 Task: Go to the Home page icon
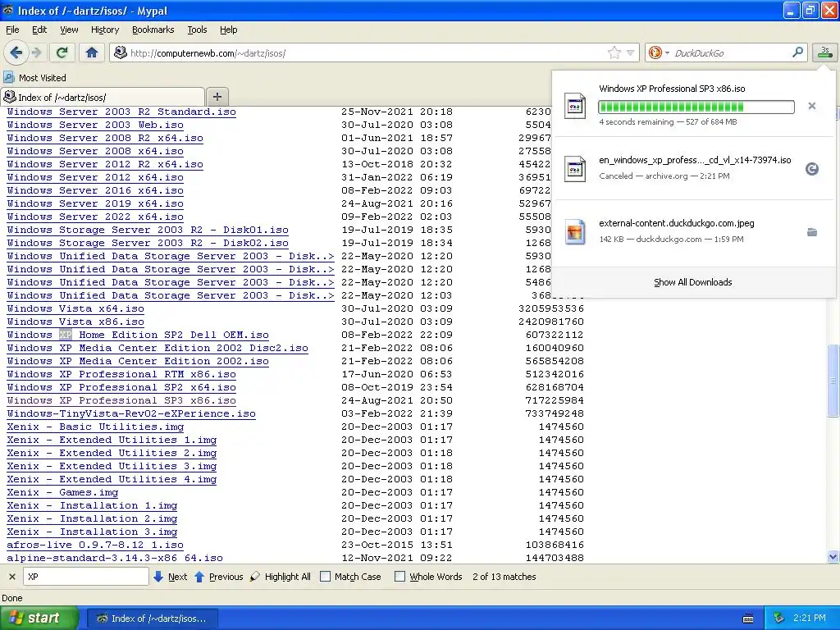tap(92, 52)
